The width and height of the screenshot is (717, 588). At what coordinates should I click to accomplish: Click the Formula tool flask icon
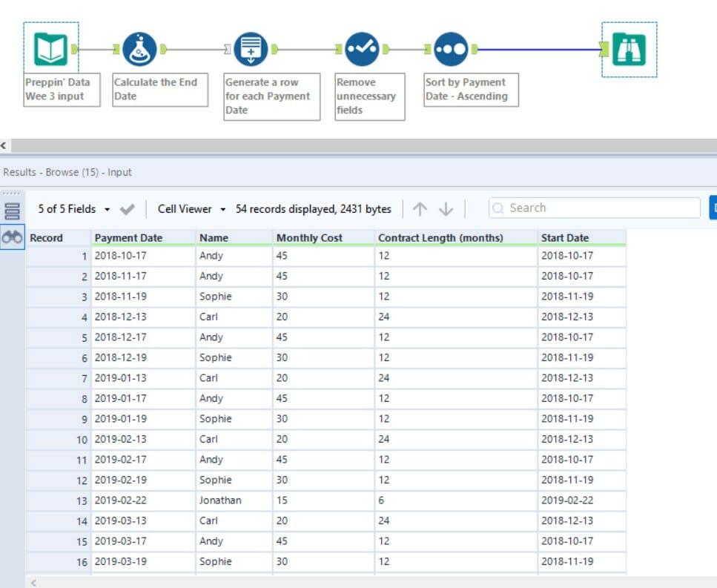click(x=139, y=49)
